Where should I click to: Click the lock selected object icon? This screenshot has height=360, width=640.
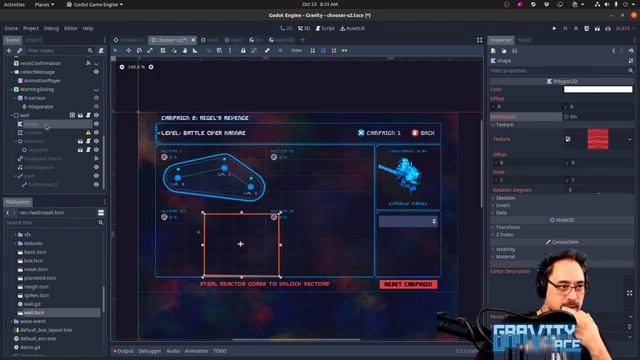243,51
